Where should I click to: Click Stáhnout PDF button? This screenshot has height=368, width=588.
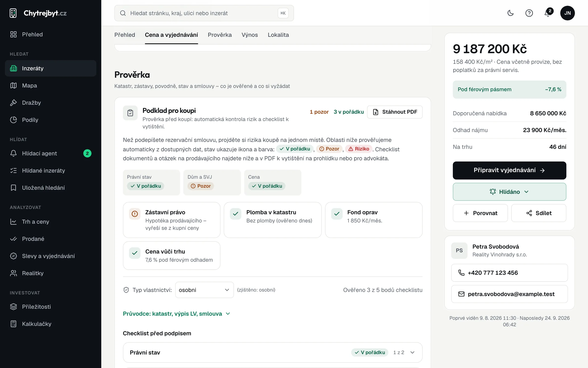[x=395, y=112]
